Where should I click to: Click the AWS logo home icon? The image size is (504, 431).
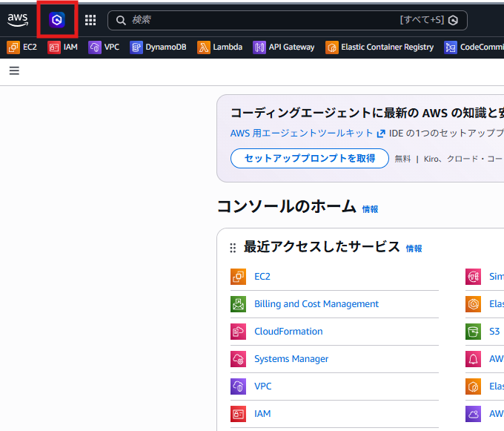click(18, 20)
